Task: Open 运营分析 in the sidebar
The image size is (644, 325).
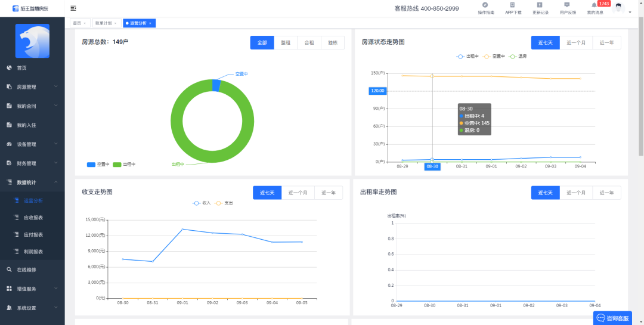Action: [32, 200]
